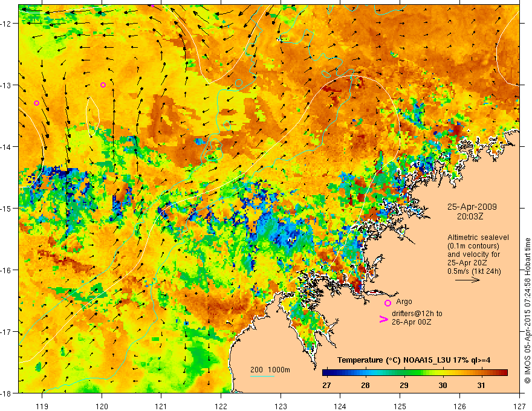
Task: Click the IMOS copyright timestamp text
Action: [528, 310]
